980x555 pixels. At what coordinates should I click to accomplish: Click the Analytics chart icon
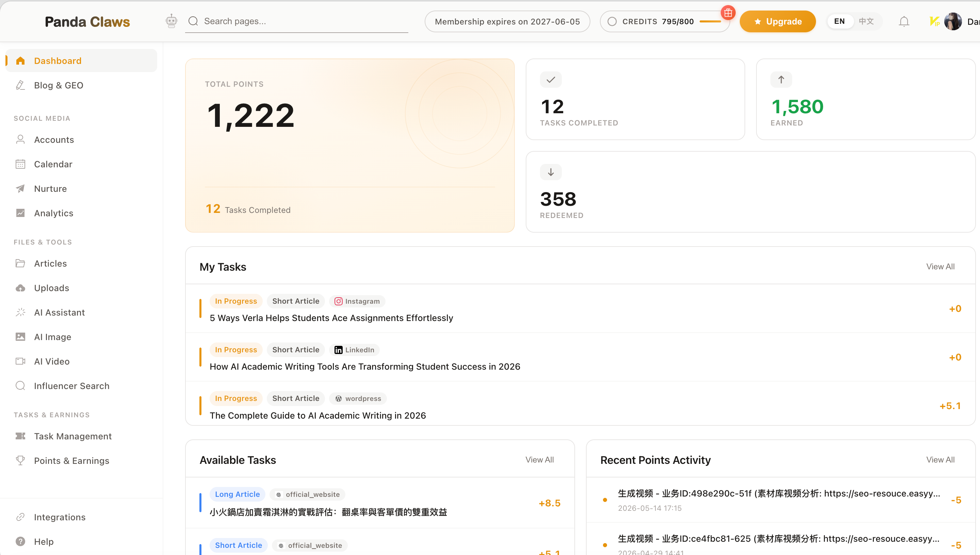[x=21, y=213]
